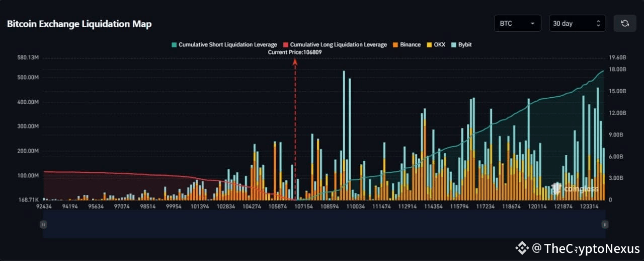Grab the right range slider handle
This screenshot has width=644, height=261.
click(x=605, y=225)
